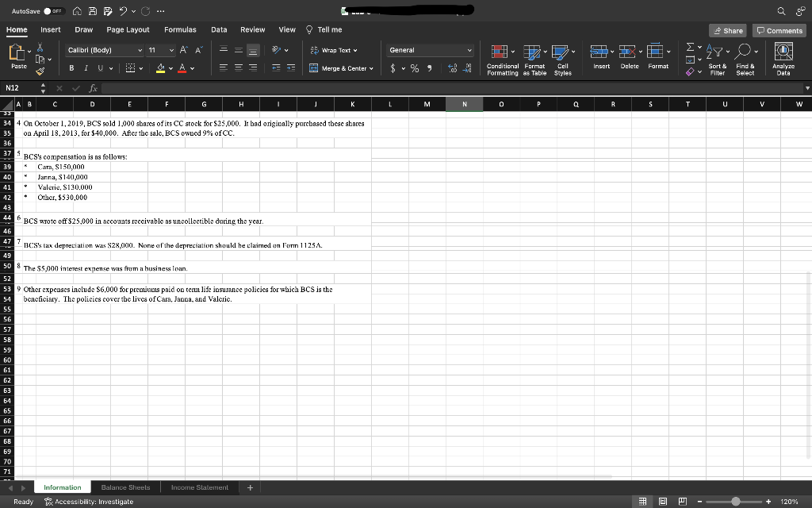Open the Review ribbon tab
The height and width of the screenshot is (508, 812).
tap(253, 29)
